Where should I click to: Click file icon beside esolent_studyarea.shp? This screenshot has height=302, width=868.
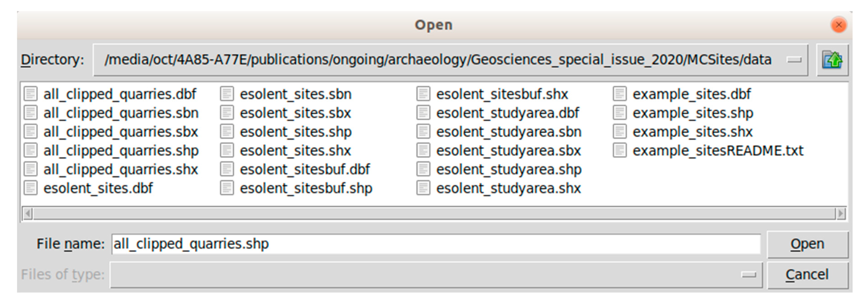423,169
